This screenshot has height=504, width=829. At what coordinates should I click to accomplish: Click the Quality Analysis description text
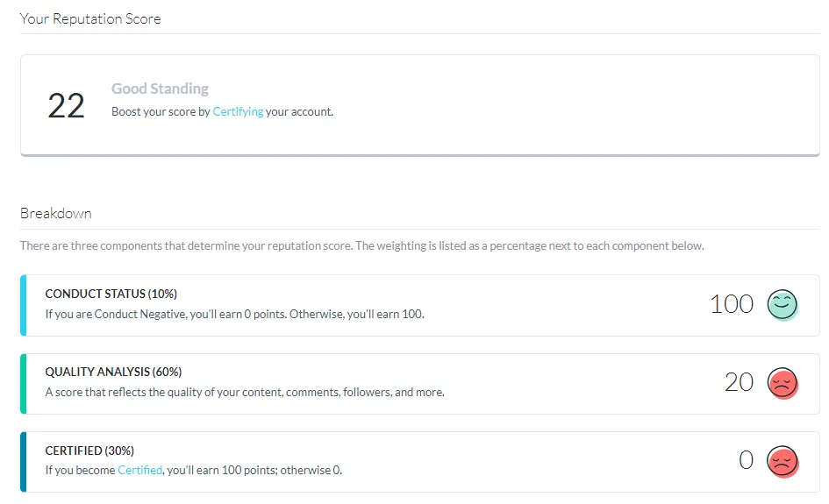245,392
